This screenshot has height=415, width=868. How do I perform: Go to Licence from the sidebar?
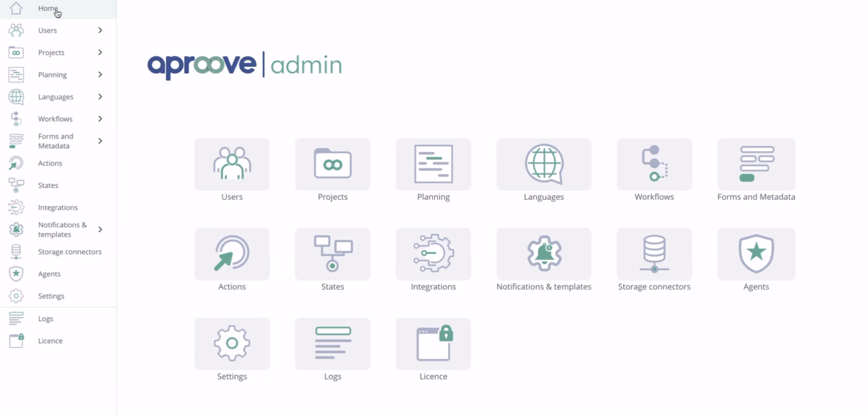point(58,341)
